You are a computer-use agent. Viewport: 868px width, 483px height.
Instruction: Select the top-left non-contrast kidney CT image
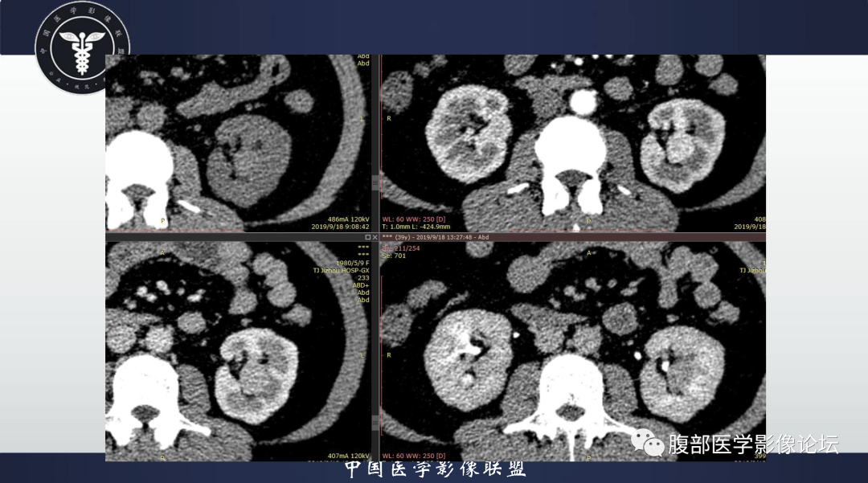tap(238, 143)
